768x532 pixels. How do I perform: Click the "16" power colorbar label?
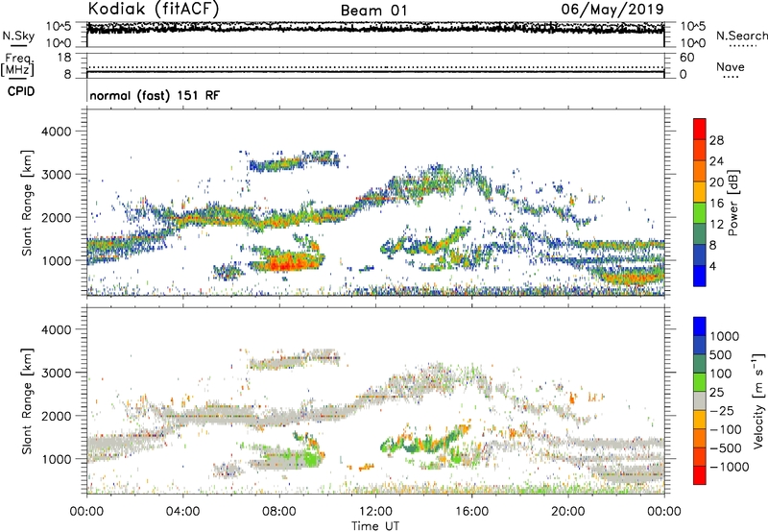point(716,204)
